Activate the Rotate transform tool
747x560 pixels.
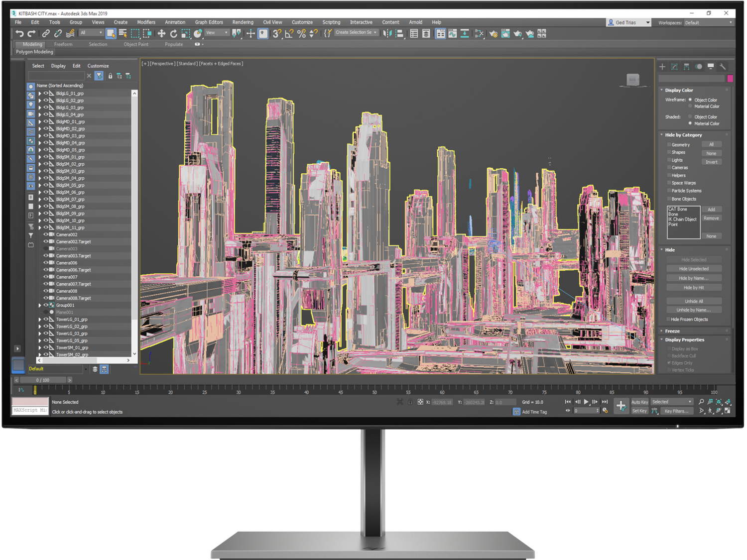pos(173,33)
